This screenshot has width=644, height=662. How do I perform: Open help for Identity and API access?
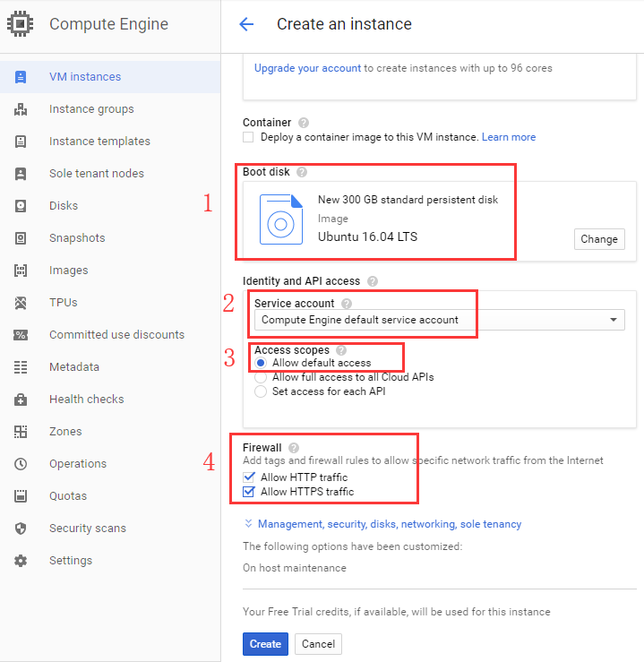pos(373,281)
